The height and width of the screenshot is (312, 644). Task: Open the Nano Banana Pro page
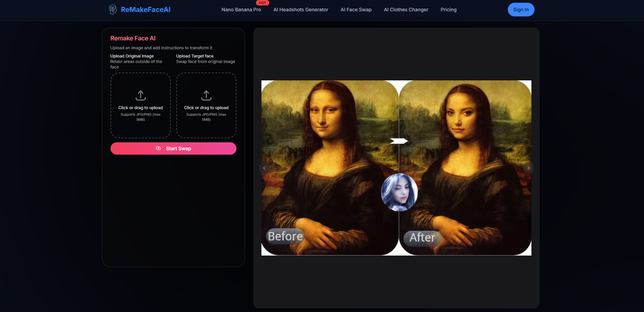click(x=241, y=10)
